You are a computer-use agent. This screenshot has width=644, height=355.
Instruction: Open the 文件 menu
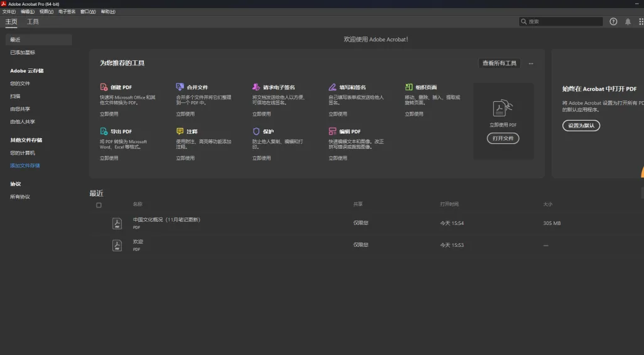click(x=9, y=11)
